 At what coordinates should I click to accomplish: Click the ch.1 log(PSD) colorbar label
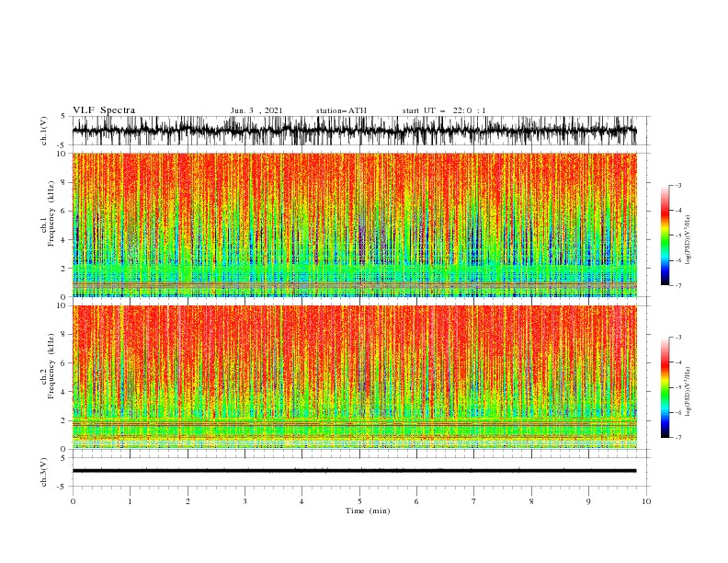tap(688, 240)
